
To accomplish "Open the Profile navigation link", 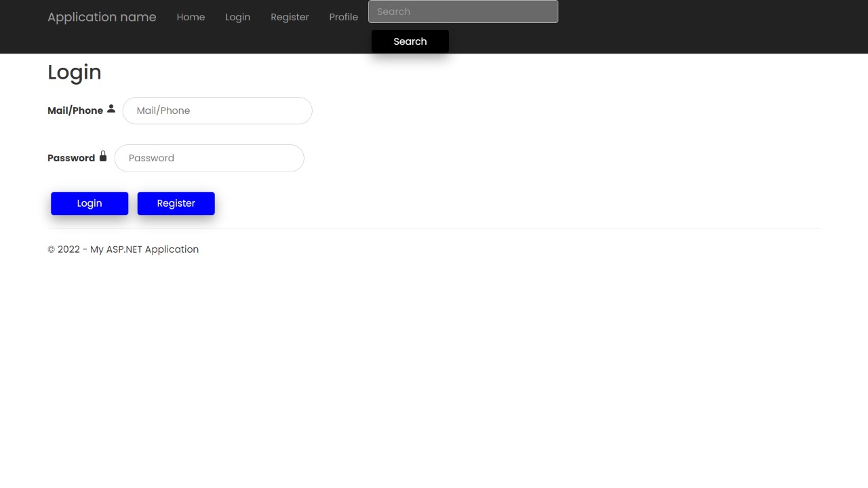I will point(343,17).
